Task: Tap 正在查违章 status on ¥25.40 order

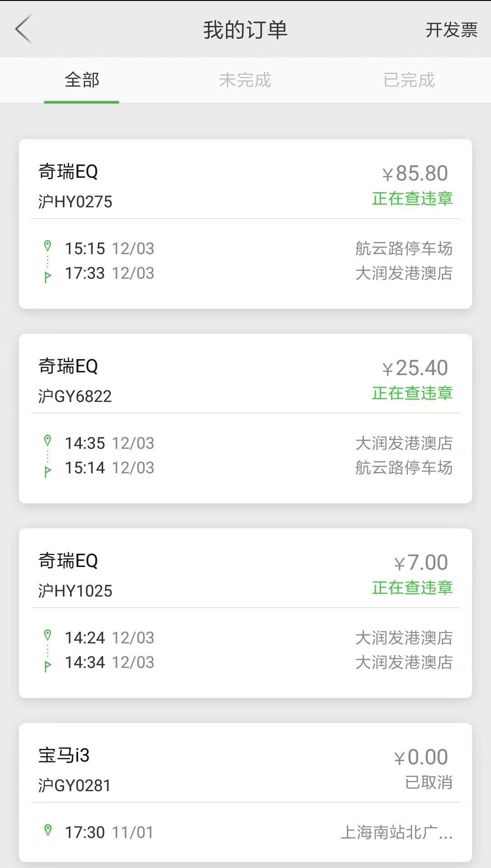Action: coord(412,393)
